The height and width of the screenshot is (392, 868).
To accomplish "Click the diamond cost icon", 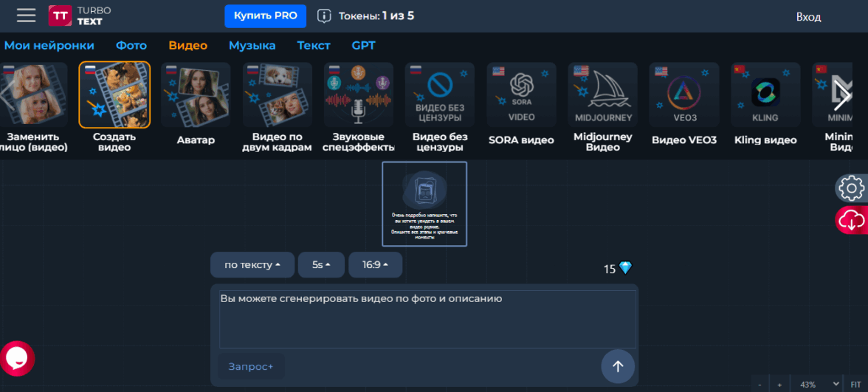I will [x=626, y=269].
